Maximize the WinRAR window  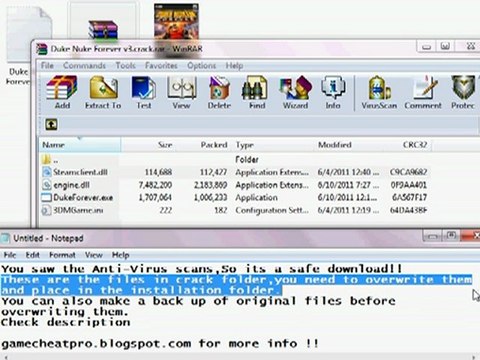[x=445, y=47]
